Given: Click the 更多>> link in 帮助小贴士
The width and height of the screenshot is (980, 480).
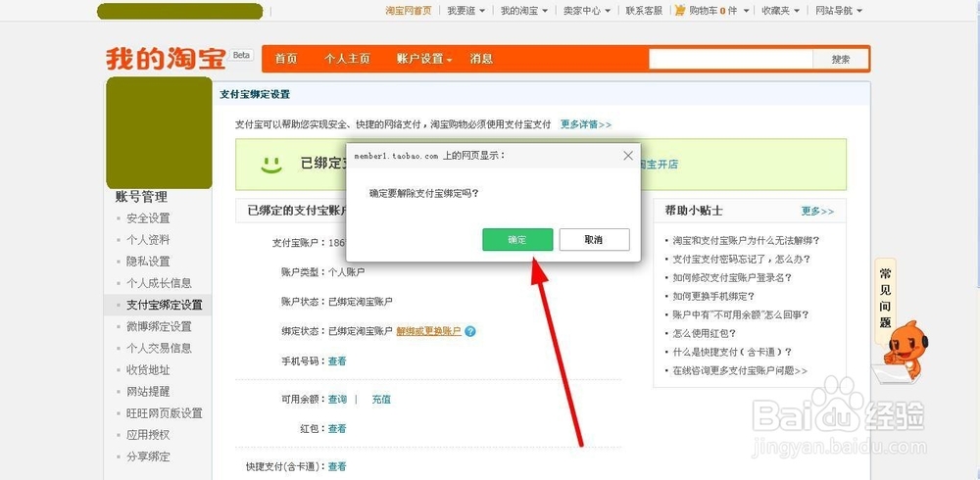Looking at the screenshot, I should (817, 212).
